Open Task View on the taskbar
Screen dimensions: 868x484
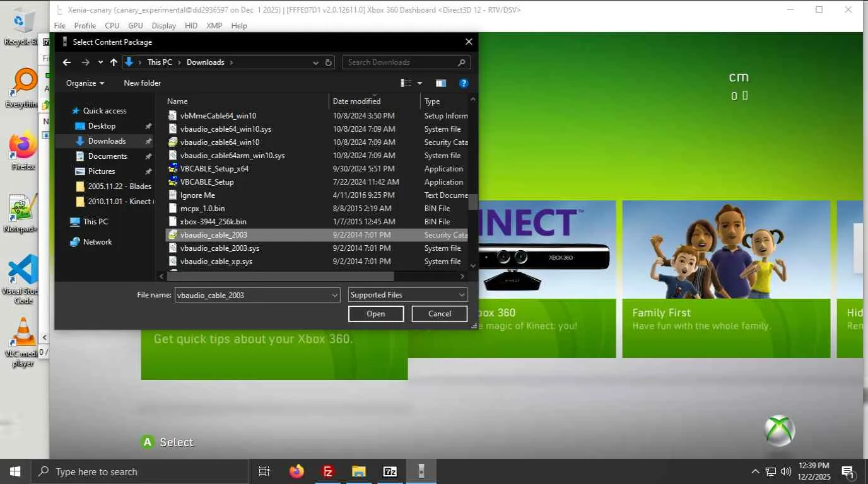point(264,471)
